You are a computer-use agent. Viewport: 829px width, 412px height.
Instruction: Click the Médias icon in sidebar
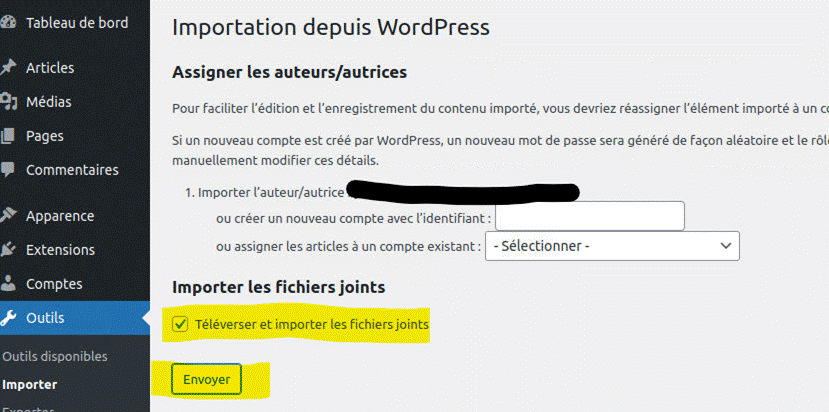point(7,102)
